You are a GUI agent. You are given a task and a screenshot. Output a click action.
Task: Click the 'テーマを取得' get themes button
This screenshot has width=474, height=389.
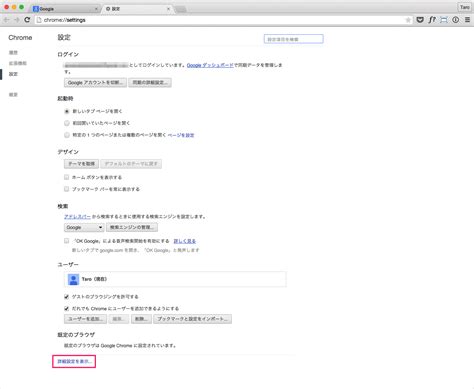pyautogui.click(x=81, y=164)
